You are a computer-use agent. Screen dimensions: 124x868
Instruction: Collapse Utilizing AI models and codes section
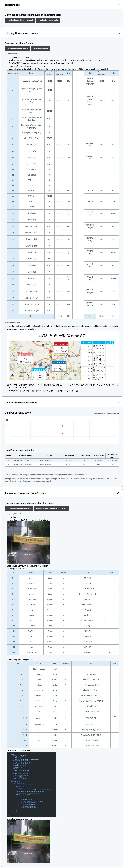tap(118, 33)
